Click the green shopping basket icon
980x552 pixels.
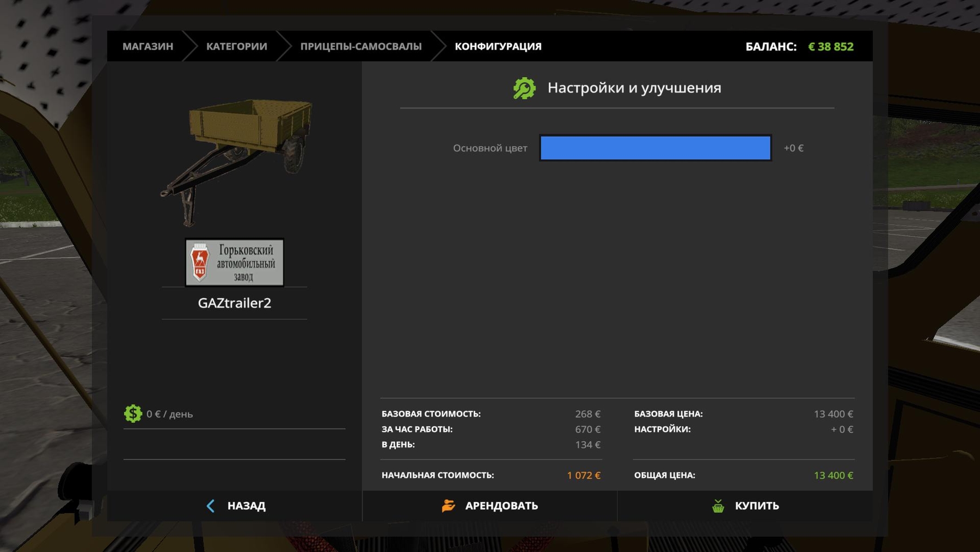point(718,506)
